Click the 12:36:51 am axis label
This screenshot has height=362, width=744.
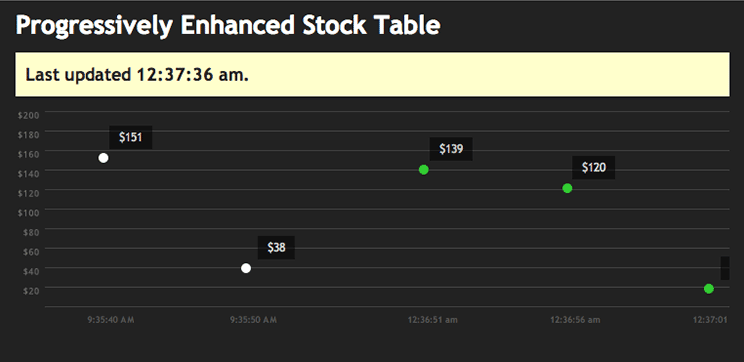[x=433, y=320]
